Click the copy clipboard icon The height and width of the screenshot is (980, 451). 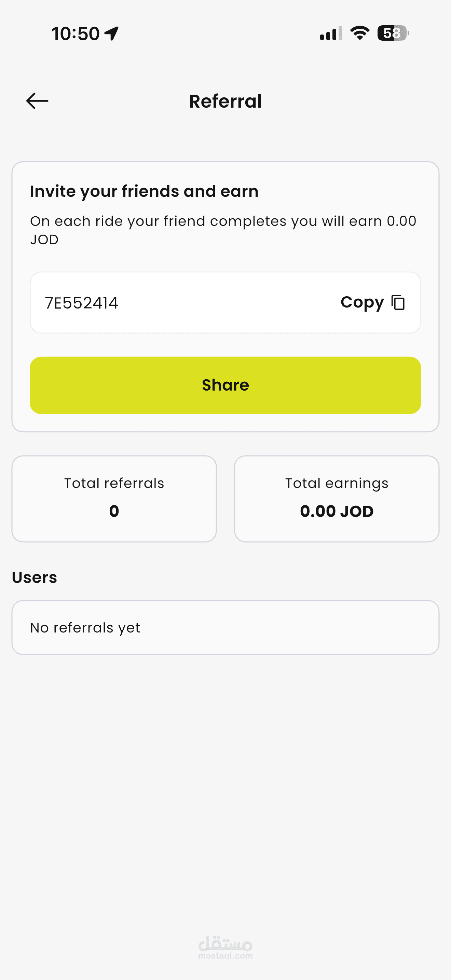click(x=398, y=303)
